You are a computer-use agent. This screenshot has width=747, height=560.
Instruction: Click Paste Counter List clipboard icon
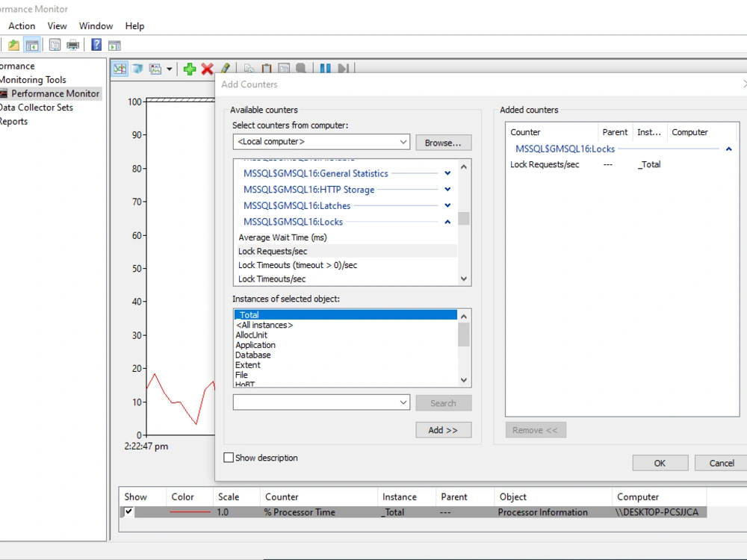point(267,68)
